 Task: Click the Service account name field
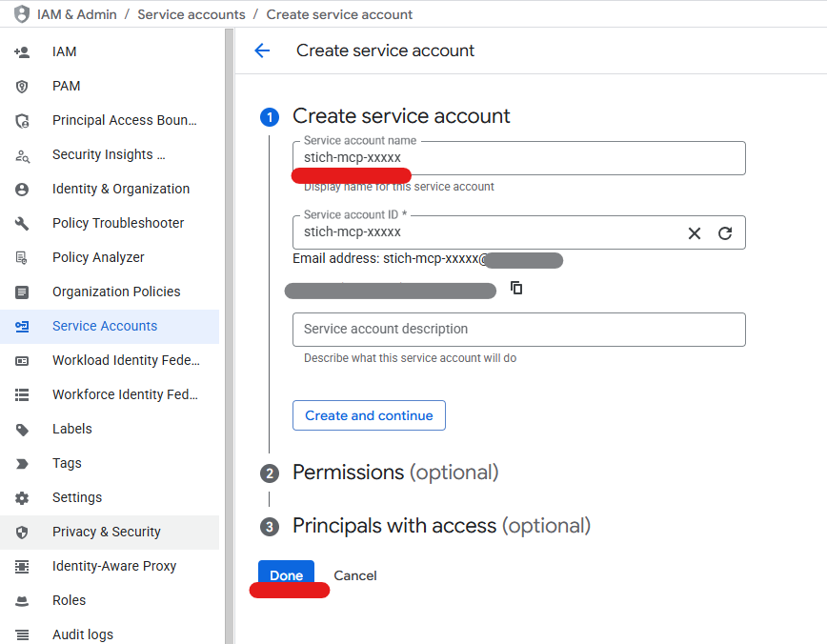pos(519,158)
